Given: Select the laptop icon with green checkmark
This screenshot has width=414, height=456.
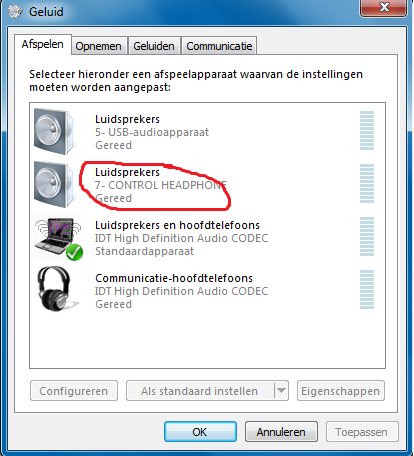Looking at the screenshot, I should [58, 237].
